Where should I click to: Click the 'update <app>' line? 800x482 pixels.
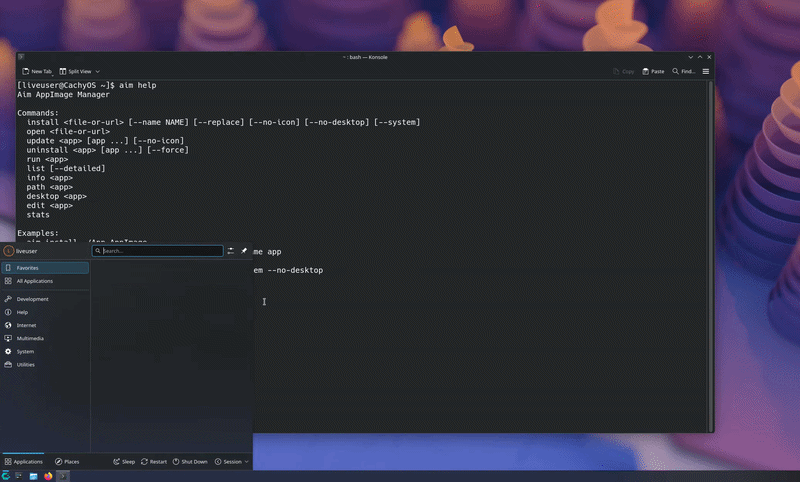pyautogui.click(x=105, y=141)
